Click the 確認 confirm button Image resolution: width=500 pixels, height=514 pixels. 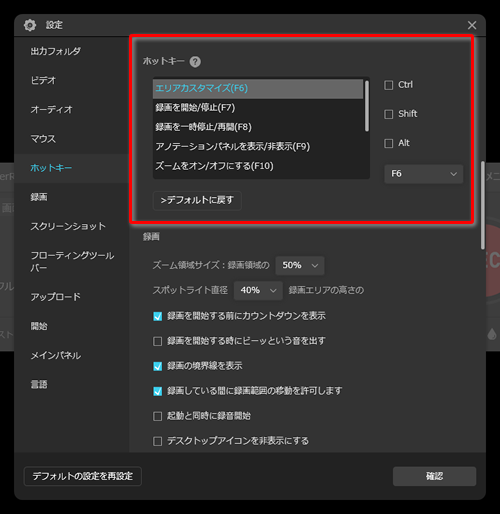point(434,476)
